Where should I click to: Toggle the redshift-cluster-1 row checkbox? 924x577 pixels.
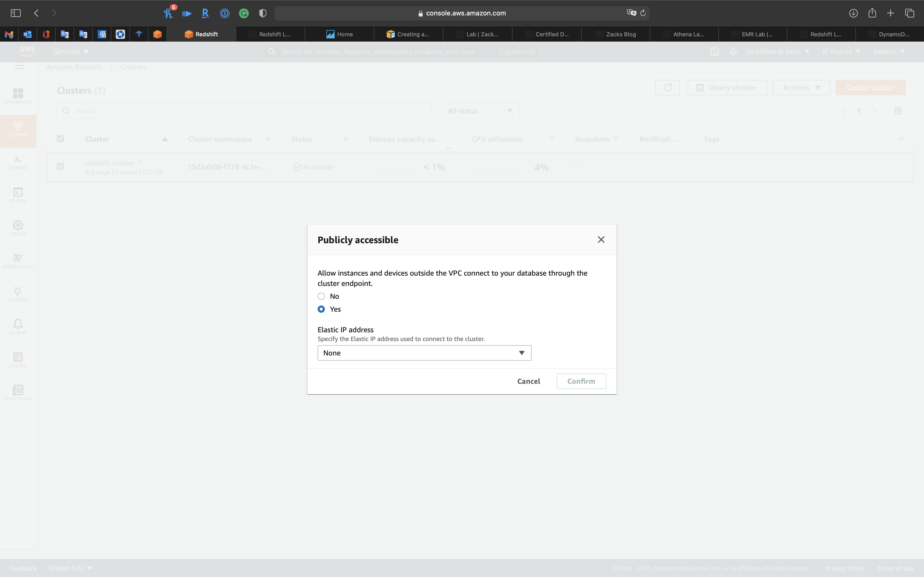[60, 166]
